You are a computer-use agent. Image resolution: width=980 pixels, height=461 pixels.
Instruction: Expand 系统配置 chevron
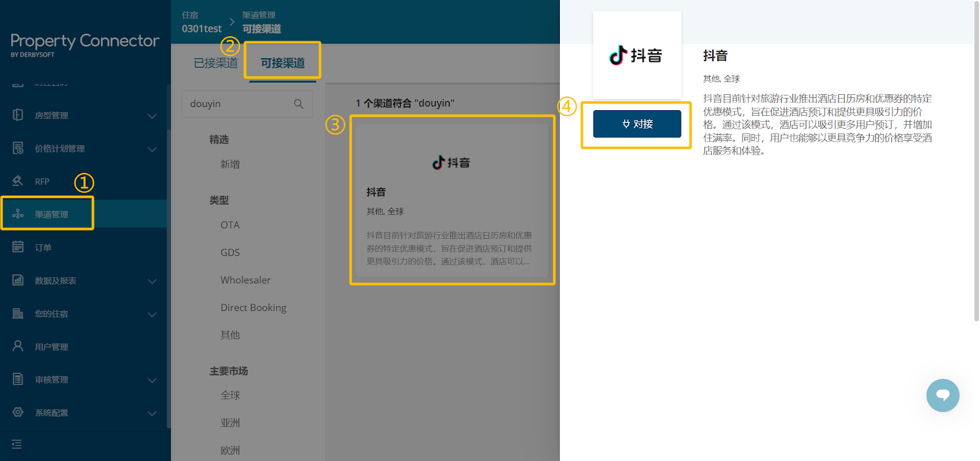click(152, 413)
